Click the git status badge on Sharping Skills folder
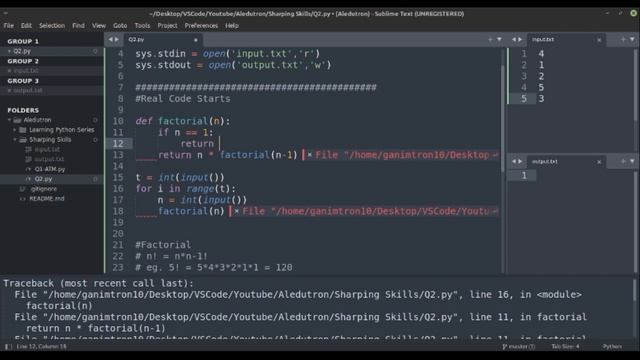The width and height of the screenshot is (640, 360). 95,140
